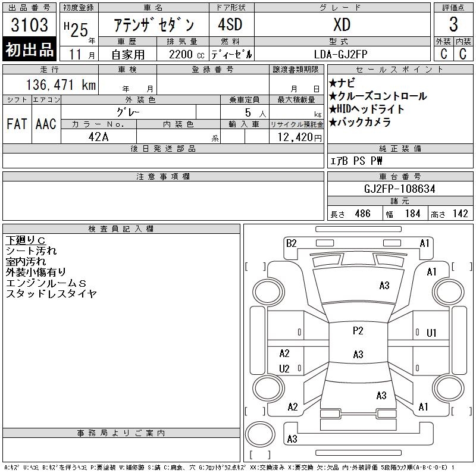Select the B2 damage mark on the diagram
The height and width of the screenshot is (476, 476).
(x=292, y=243)
